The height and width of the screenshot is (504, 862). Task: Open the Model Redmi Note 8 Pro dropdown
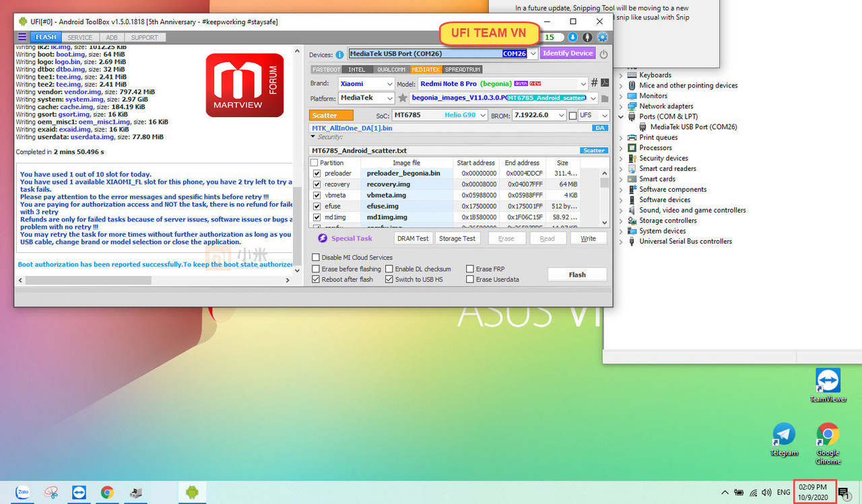pyautogui.click(x=583, y=83)
